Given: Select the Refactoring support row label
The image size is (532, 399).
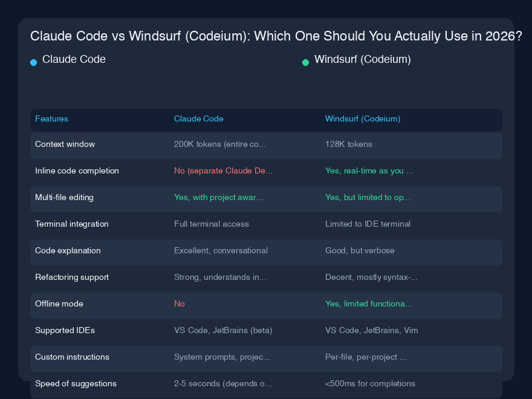Looking at the screenshot, I should (x=72, y=277).
